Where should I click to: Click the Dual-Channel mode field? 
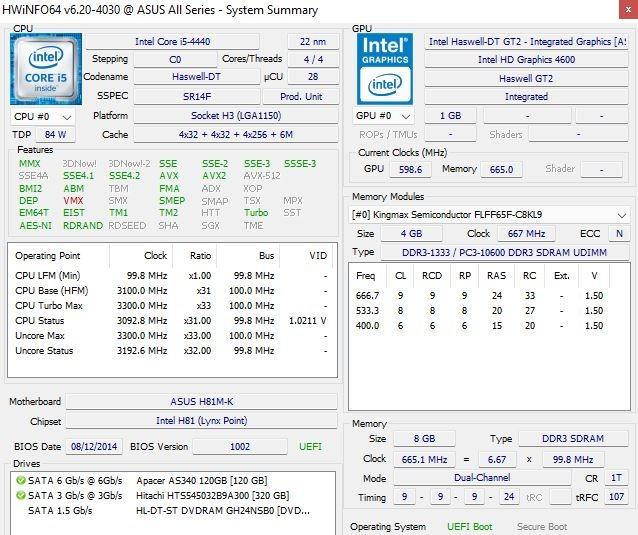click(x=482, y=478)
